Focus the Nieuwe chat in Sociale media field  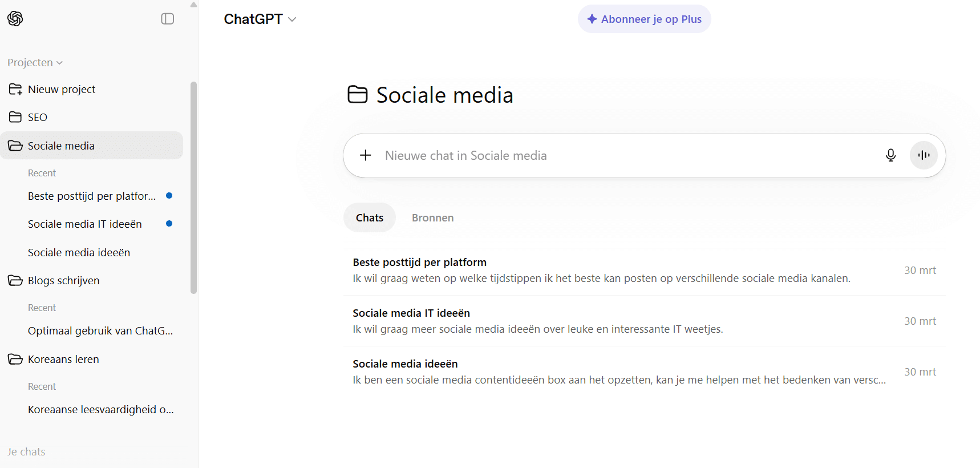tap(627, 155)
